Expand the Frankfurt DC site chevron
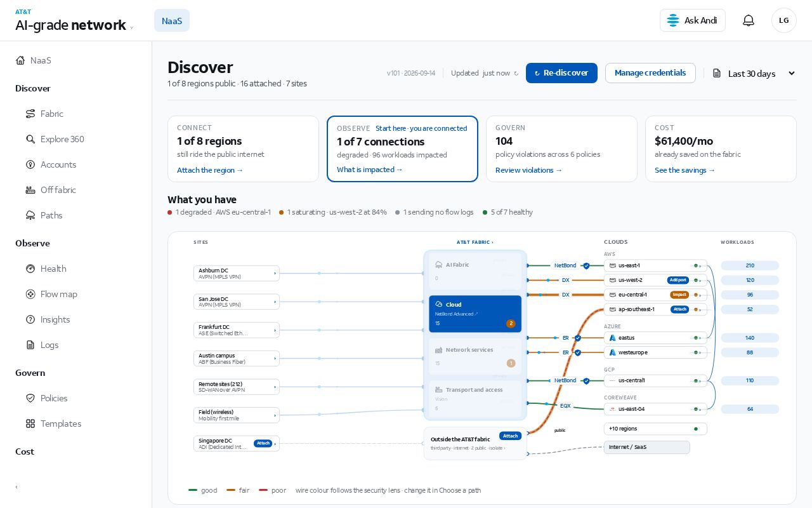Screen dimensions: 812x508 [x=275, y=330]
